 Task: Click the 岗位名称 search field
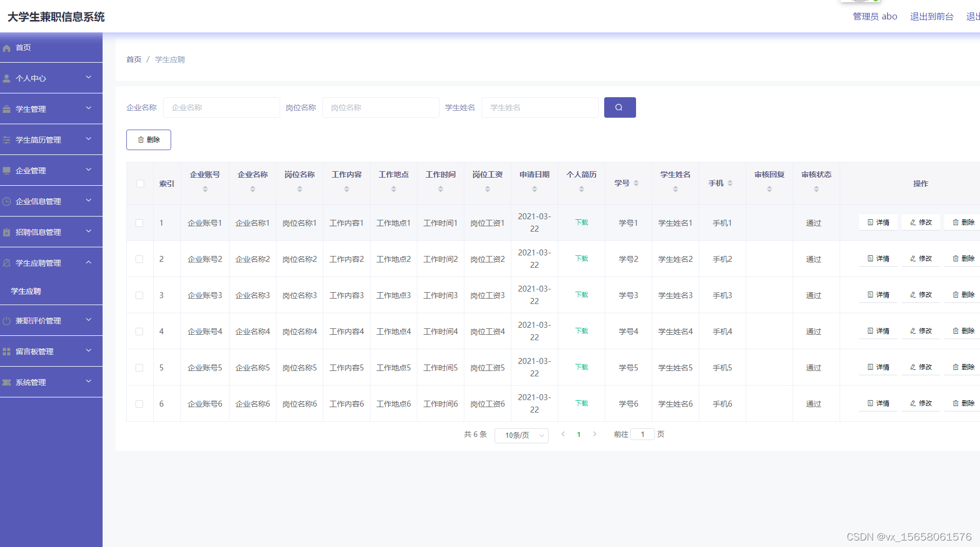tap(381, 107)
